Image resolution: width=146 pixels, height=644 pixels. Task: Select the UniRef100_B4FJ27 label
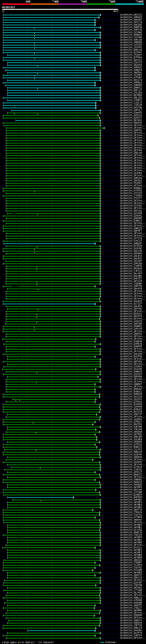click(x=131, y=90)
